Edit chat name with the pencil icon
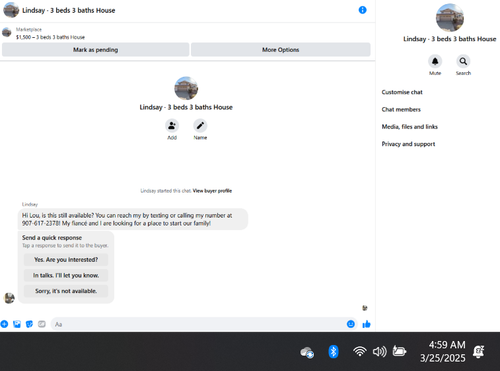 tap(200, 126)
